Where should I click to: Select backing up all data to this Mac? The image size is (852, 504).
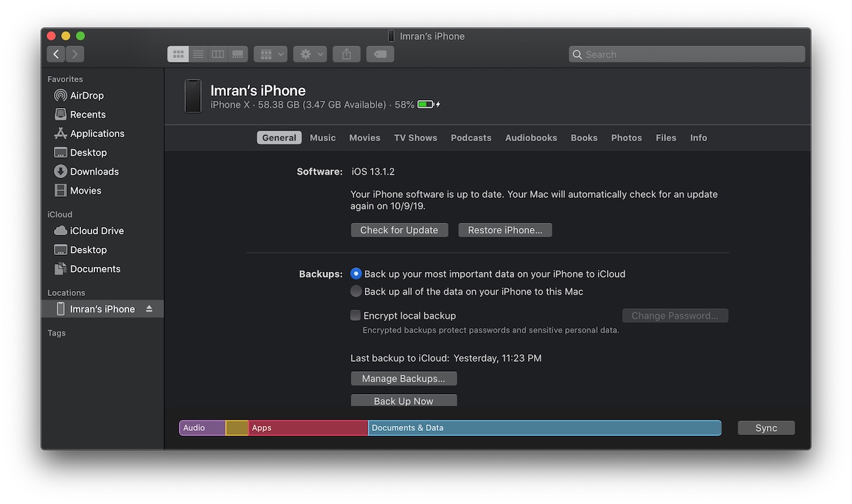[x=356, y=291]
